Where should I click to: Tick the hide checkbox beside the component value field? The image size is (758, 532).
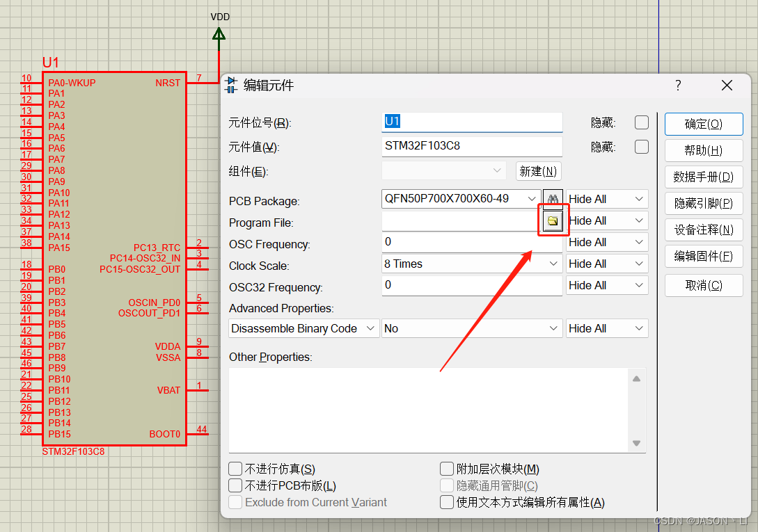tap(642, 147)
